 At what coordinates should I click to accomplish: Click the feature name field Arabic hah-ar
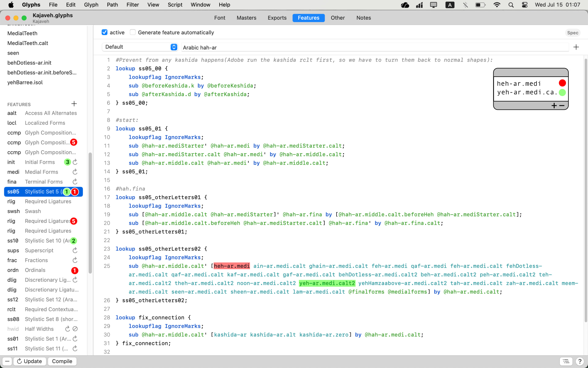coord(375,48)
